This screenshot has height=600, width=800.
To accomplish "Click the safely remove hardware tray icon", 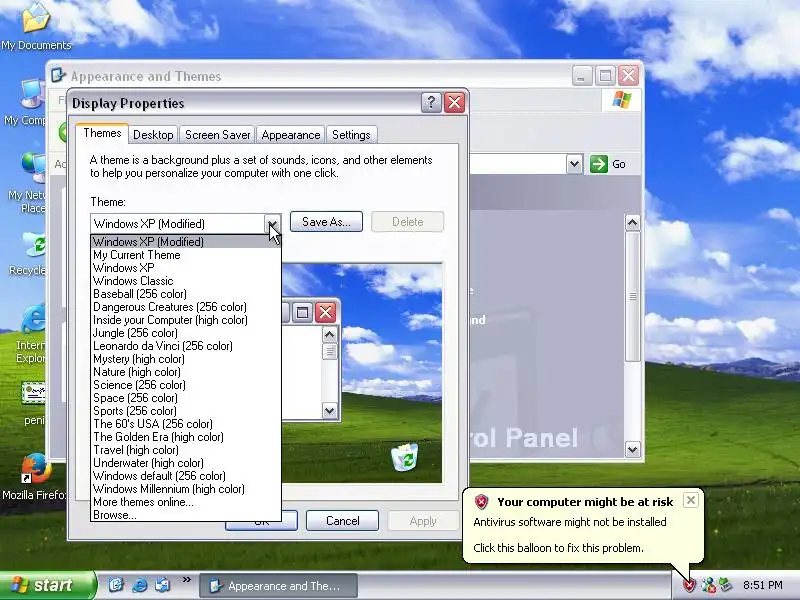I will (x=725, y=585).
